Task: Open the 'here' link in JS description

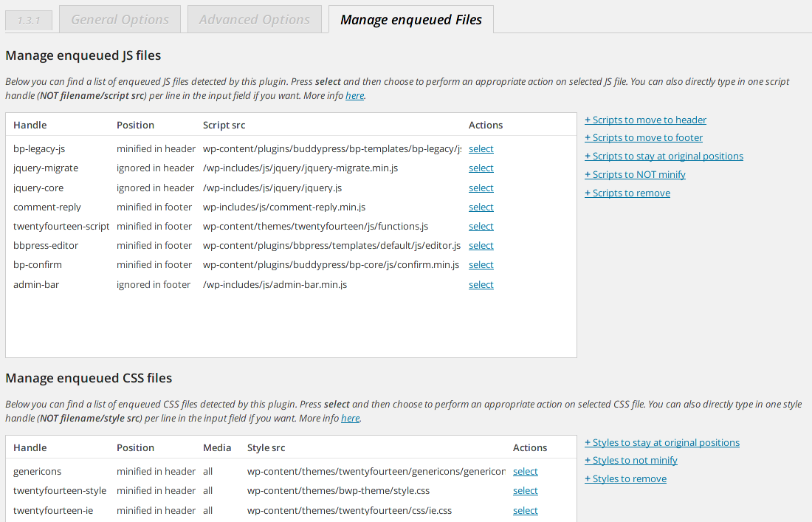Action: coord(354,95)
